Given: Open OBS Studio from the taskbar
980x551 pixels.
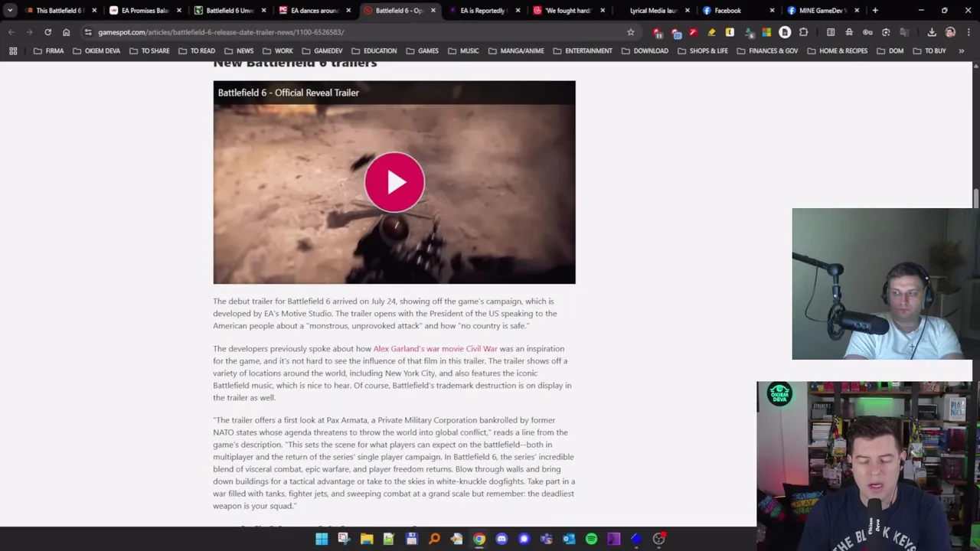Looking at the screenshot, I should click(658, 539).
